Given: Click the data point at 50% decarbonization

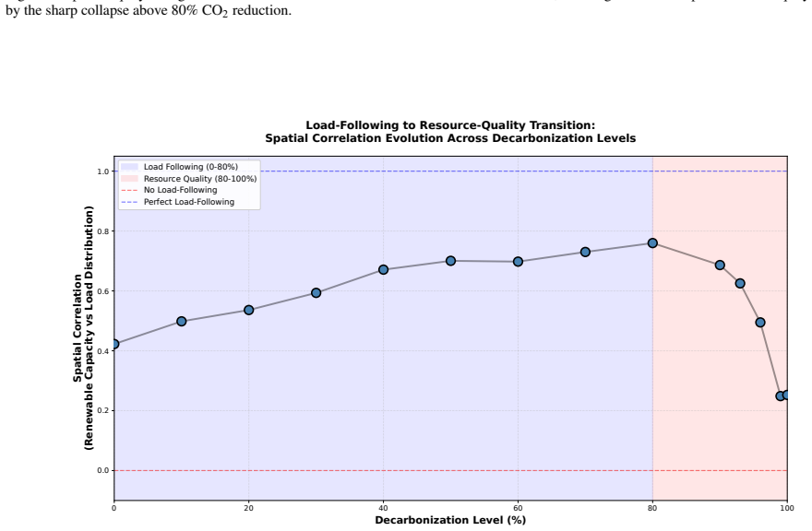Looking at the screenshot, I should [450, 261].
